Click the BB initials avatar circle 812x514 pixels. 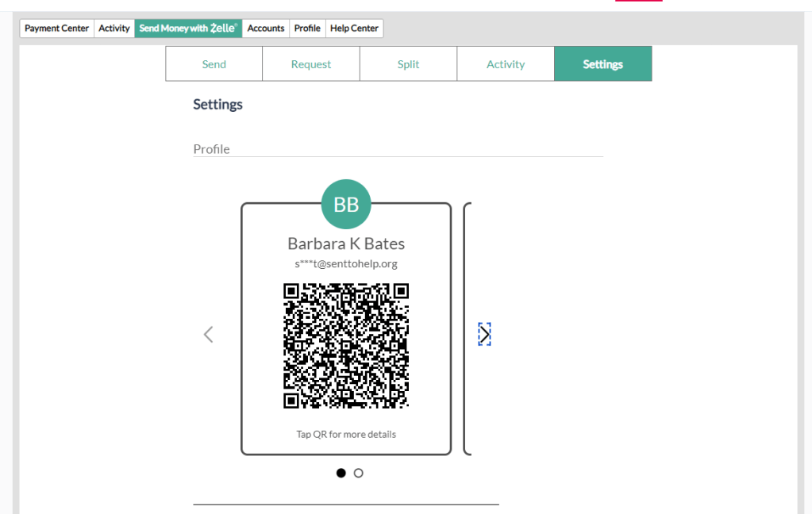coord(346,205)
